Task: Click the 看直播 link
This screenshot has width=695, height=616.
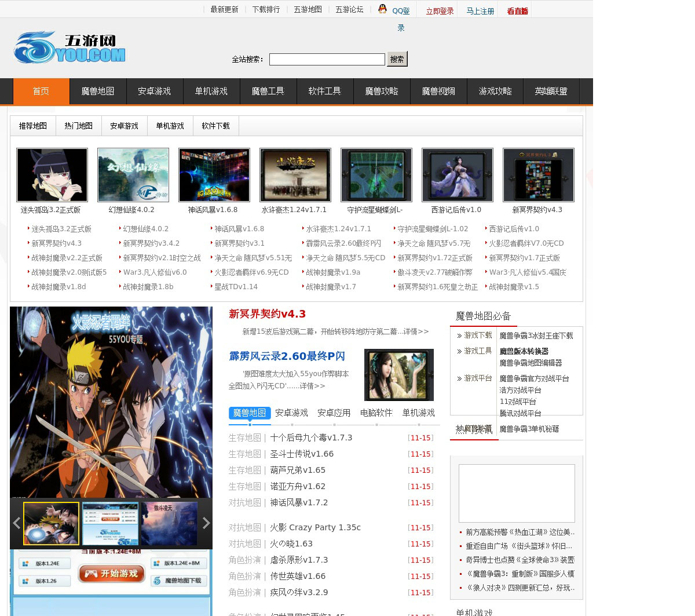Action: click(518, 11)
